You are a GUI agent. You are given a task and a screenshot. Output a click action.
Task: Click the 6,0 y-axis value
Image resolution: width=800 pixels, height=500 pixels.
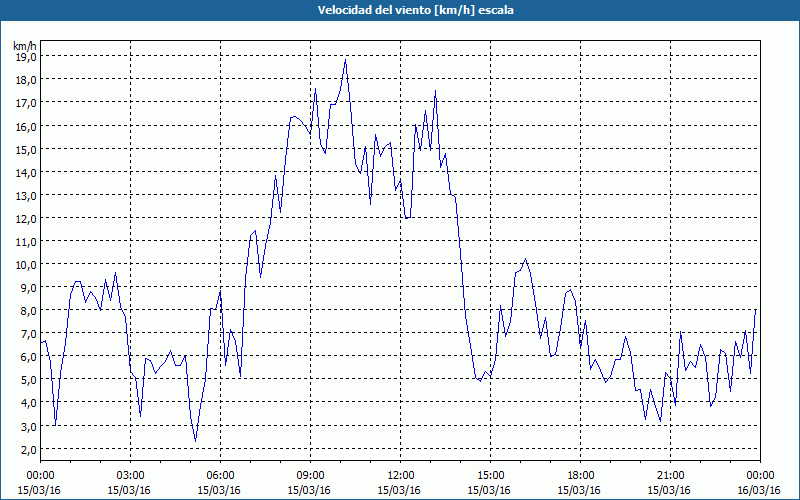tap(28, 357)
